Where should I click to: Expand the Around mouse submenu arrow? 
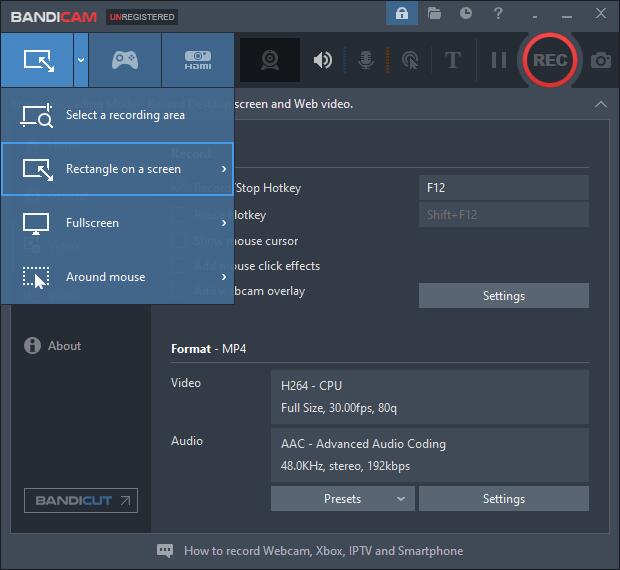[224, 277]
